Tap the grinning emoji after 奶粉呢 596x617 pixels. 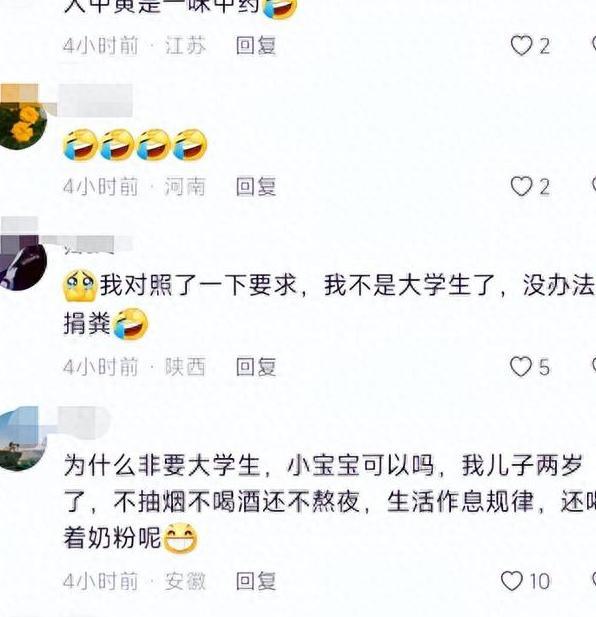pos(180,538)
